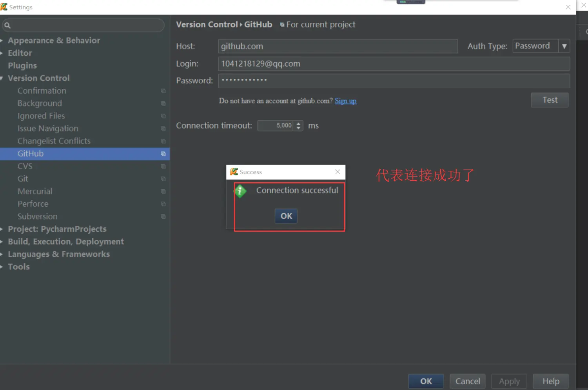Click the project-level icon beside CVS
This screenshot has width=588, height=390.
coord(163,166)
